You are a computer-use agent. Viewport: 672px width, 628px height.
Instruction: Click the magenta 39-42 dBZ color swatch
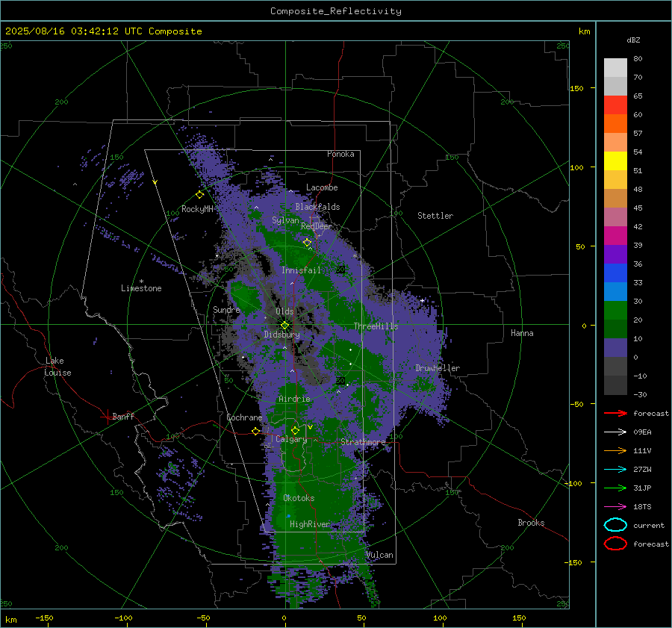pyautogui.click(x=615, y=235)
